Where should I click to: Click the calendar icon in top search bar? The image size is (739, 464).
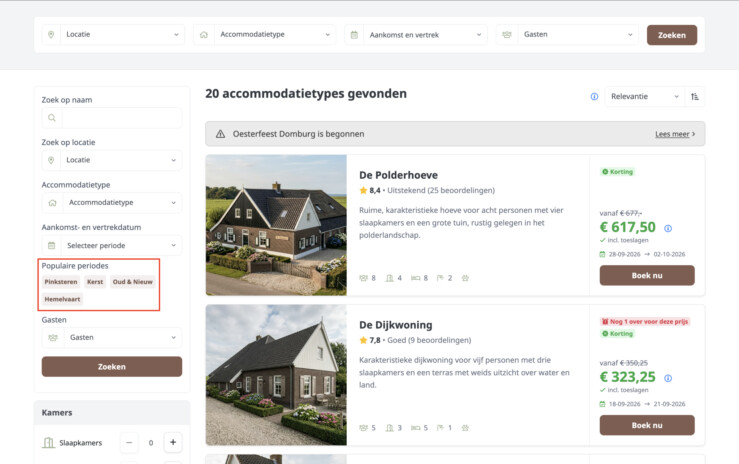tap(354, 34)
